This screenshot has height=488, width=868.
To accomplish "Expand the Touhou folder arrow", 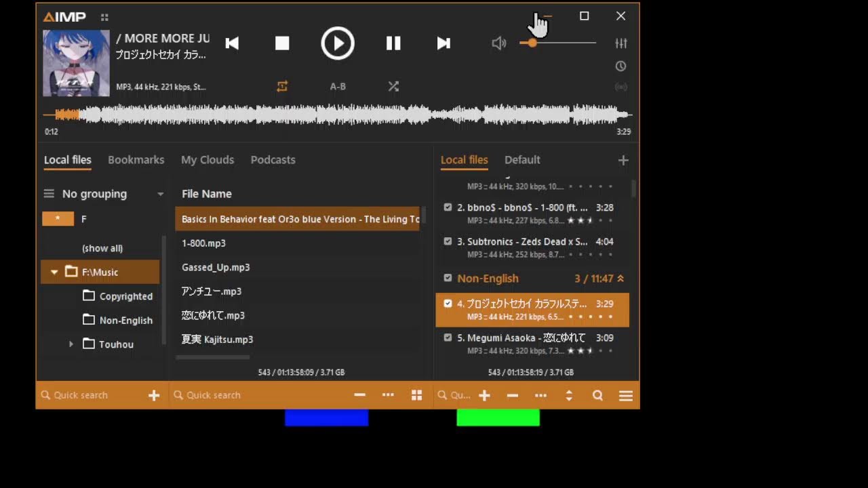I will pos(71,344).
